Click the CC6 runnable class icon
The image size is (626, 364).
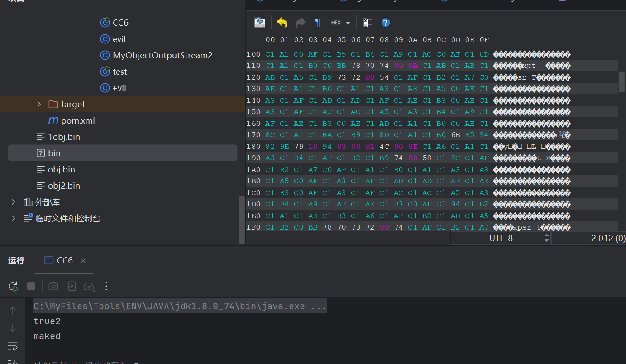(105, 23)
